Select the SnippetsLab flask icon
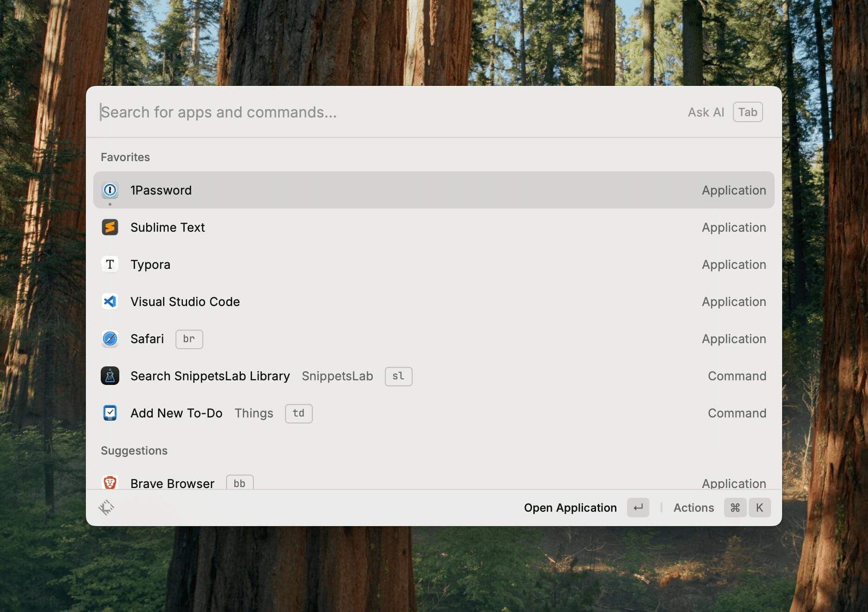 click(x=110, y=376)
